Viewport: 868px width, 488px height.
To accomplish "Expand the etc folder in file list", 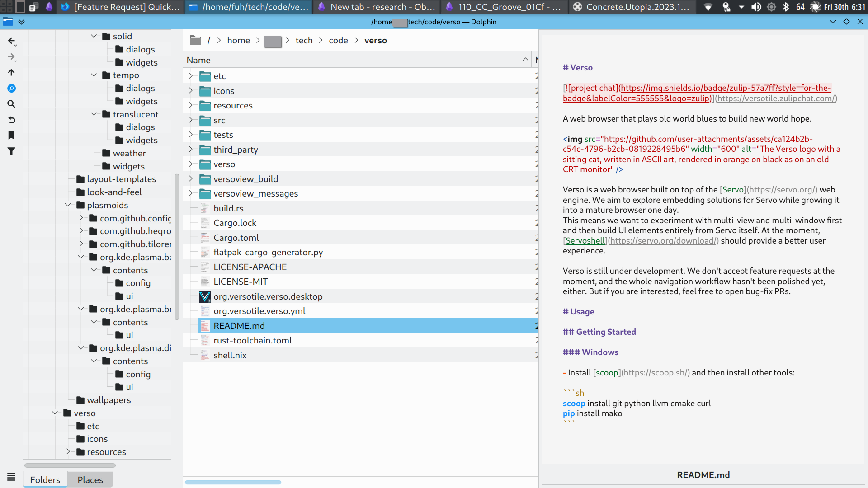I will (x=190, y=76).
